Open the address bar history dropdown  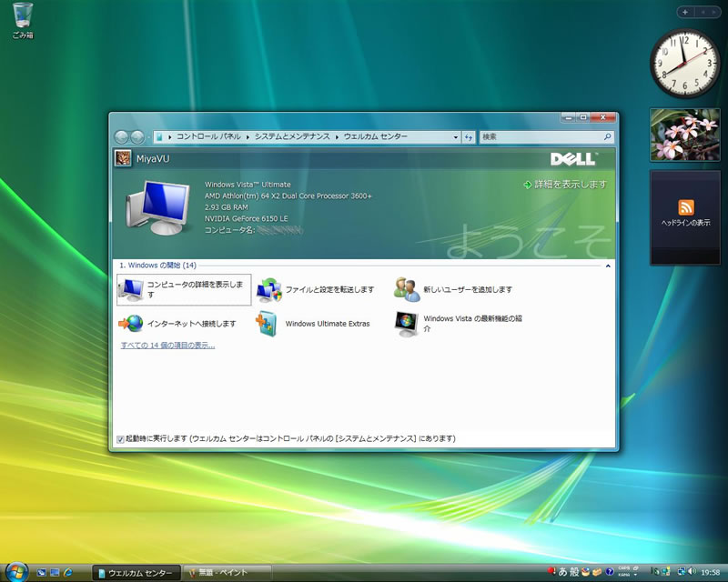(456, 136)
